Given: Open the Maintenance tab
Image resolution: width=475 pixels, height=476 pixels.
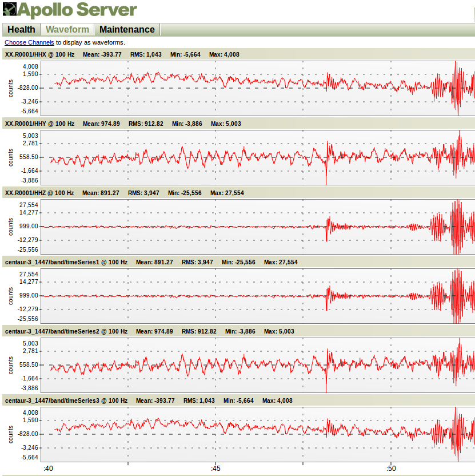Looking at the screenshot, I should 127,30.
